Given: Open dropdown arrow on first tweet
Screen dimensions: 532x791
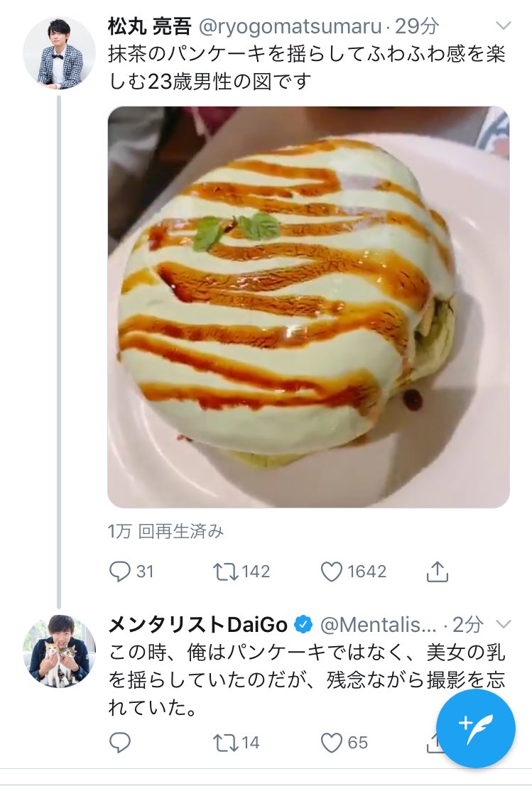Looking at the screenshot, I should pos(503,26).
